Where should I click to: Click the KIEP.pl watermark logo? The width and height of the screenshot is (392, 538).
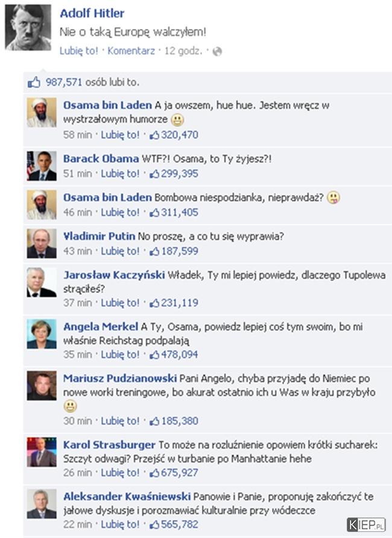[366, 525]
